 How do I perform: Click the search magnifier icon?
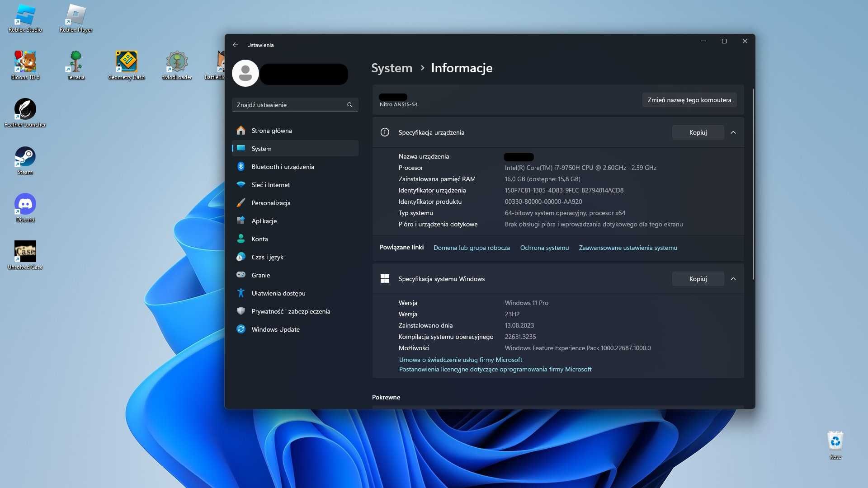point(350,105)
